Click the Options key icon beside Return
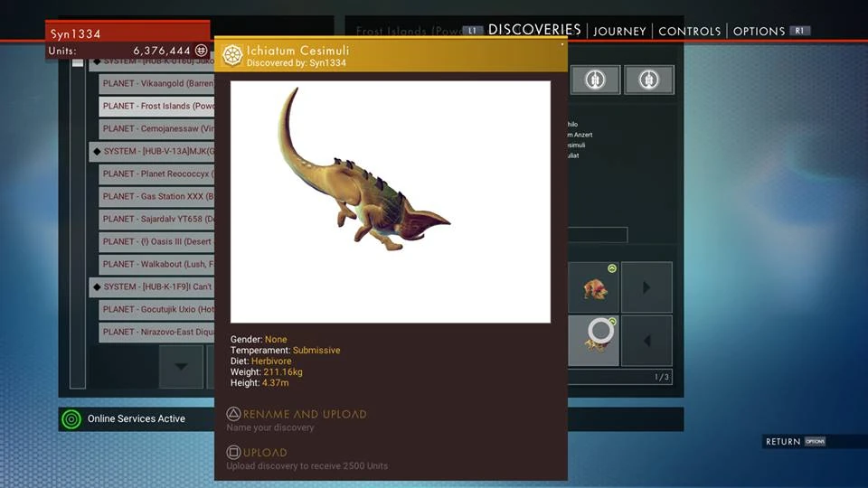 pos(815,442)
